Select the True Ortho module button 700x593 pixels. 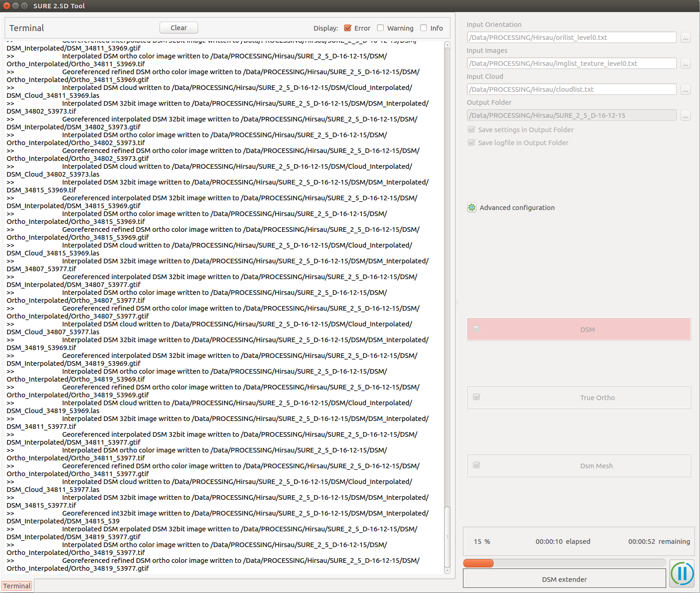click(x=579, y=397)
